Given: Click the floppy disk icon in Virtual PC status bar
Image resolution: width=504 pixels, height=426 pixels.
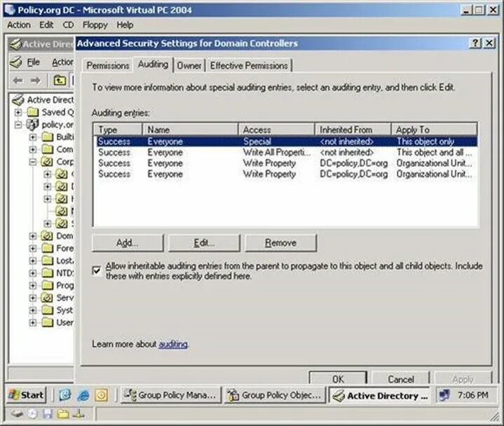Looking at the screenshot, I should [48, 414].
